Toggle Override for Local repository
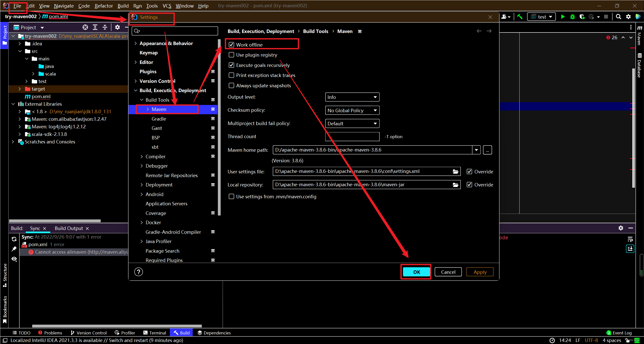Viewport: 644px width, 344px height. (469, 185)
